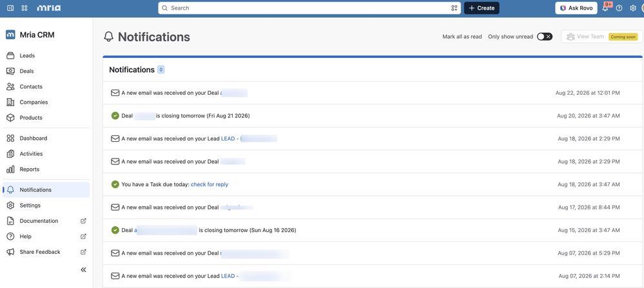Click the Leads icon in sidebar
Viewport: 644px width, 288px height.
(x=11, y=55)
